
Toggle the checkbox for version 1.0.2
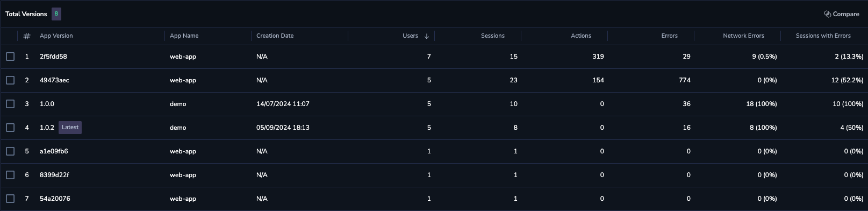coord(10,128)
